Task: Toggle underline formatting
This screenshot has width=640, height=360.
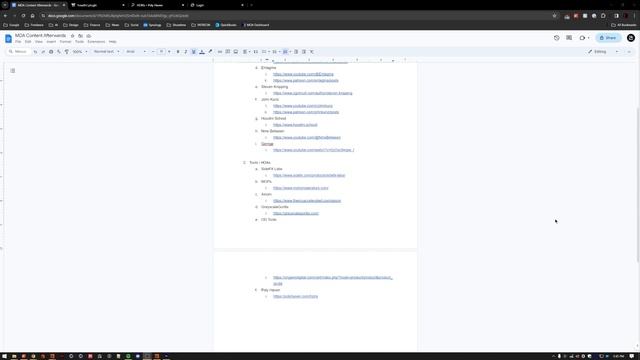Action: 193,52
